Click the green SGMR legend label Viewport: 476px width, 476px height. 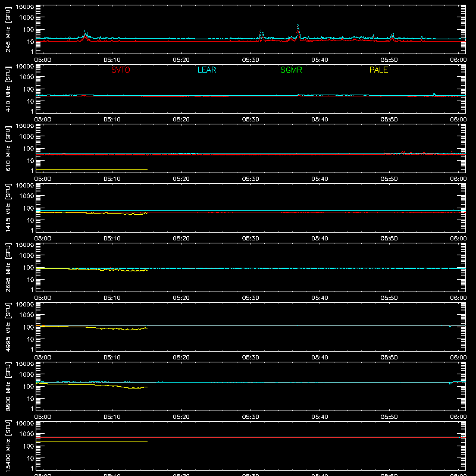291,70
